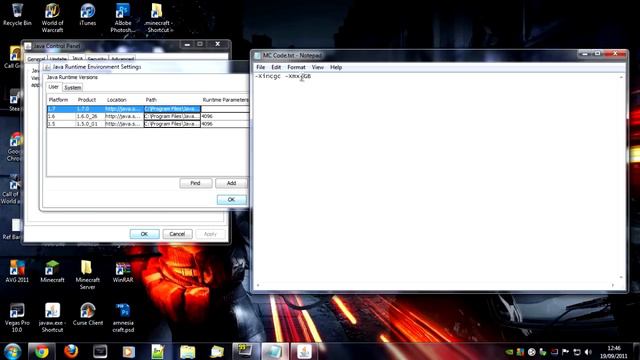Click the Path column header
The image size is (640, 360).
(151, 100)
